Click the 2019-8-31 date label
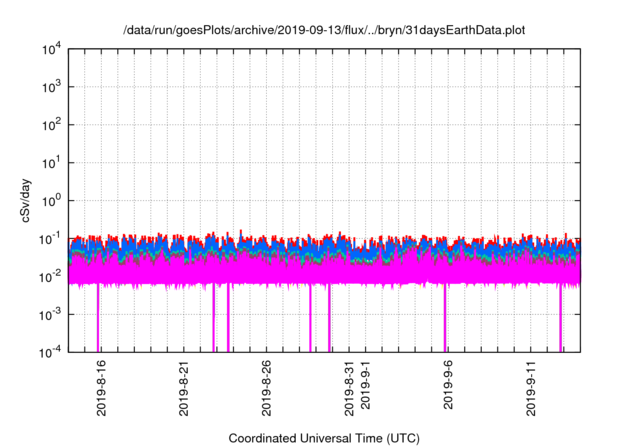Screen dimensions: 640x448 pos(349,388)
